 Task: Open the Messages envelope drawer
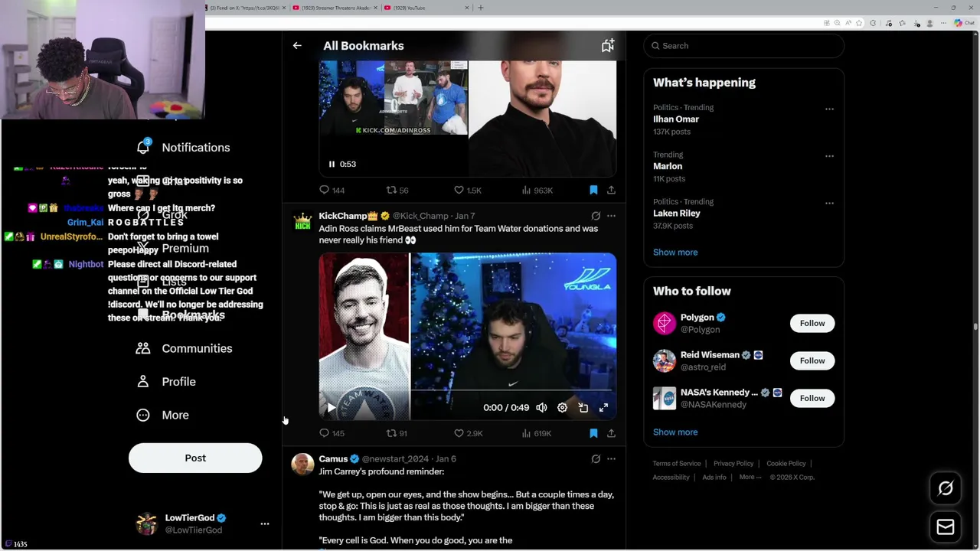click(946, 527)
